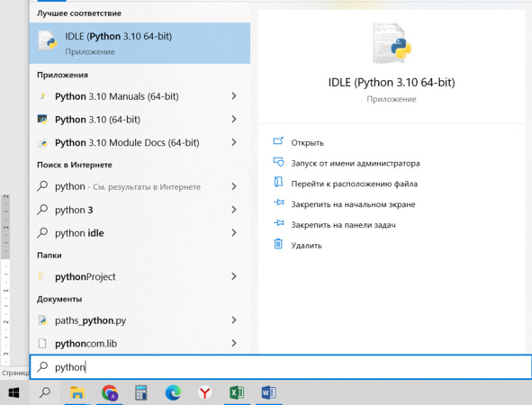Expand Python 3.10 Module Docs arrow

pyautogui.click(x=234, y=142)
